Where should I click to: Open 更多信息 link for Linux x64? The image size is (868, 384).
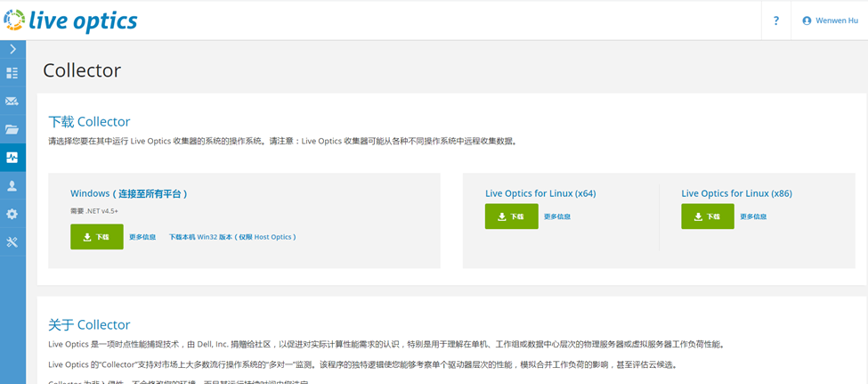pos(557,217)
